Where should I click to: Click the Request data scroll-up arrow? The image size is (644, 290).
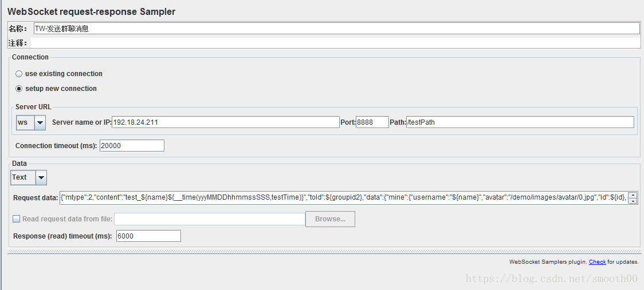coord(633,195)
